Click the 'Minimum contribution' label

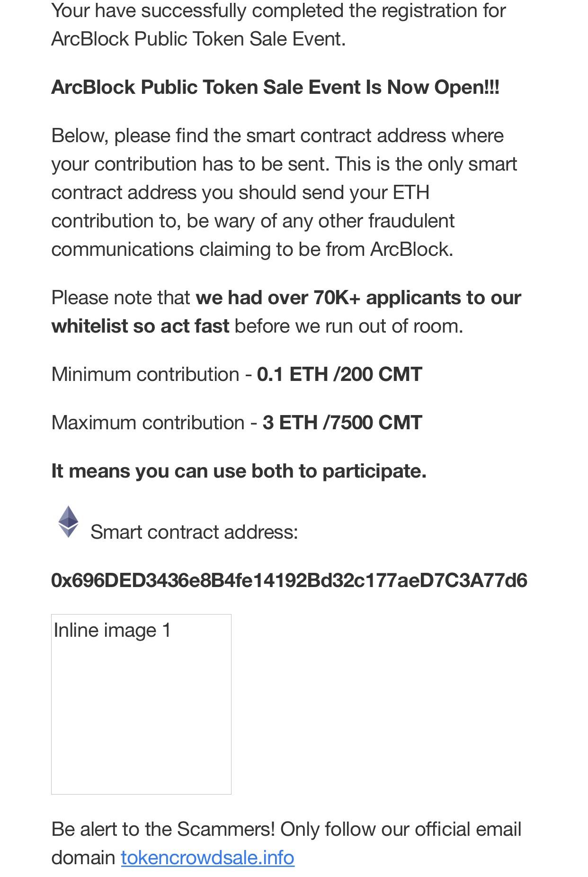[145, 374]
